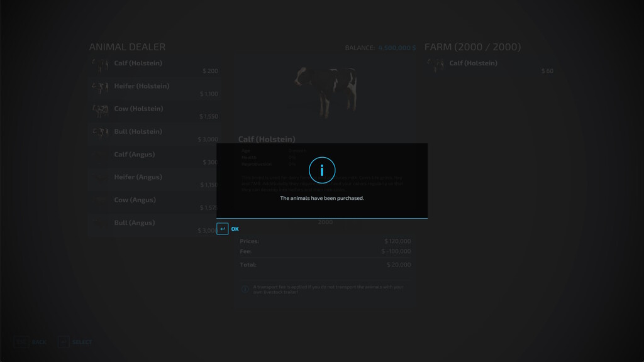The height and width of the screenshot is (362, 644).
Task: Click the BALANCE label
Action: [360, 48]
